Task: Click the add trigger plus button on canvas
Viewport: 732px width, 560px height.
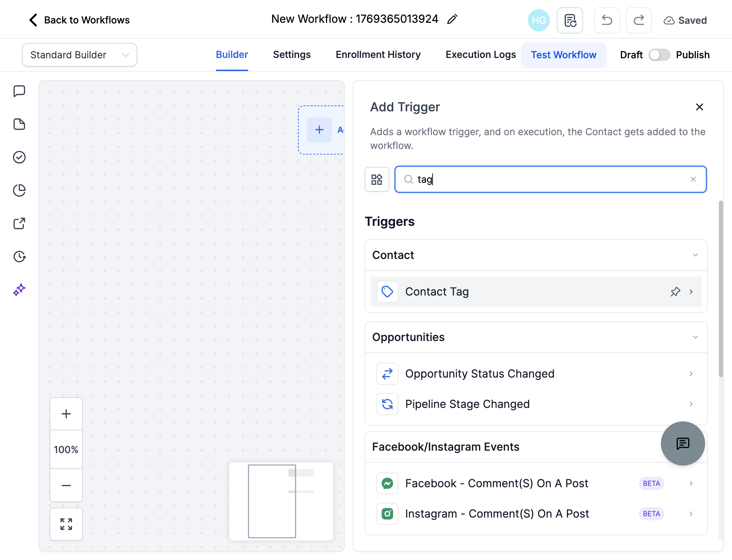Action: pyautogui.click(x=319, y=130)
